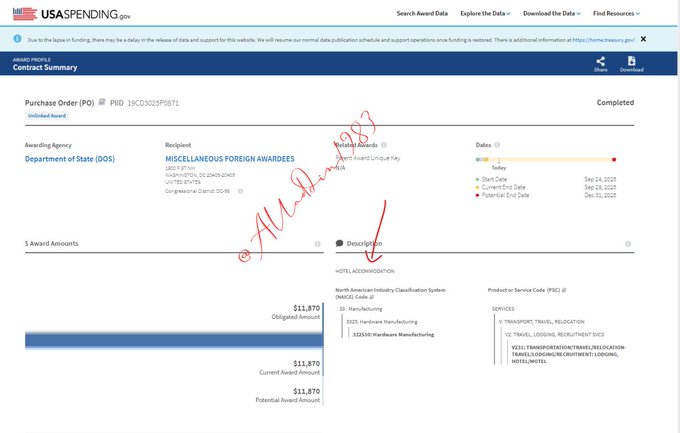This screenshot has height=433, width=680.
Task: Open the MISCELLANEOUS FOREIGN AWARDEES recipient link
Action: (228, 159)
